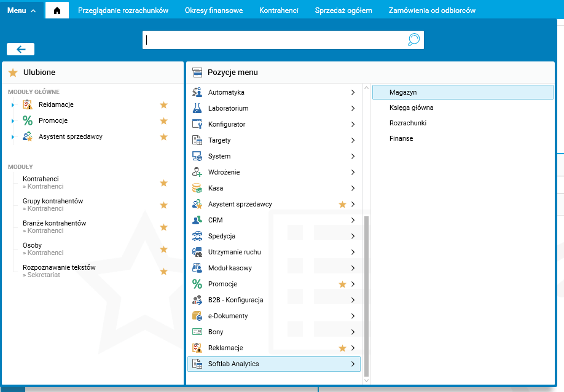
Task: Click menu list scrollbar up arrow
Action: pyautogui.click(x=366, y=88)
